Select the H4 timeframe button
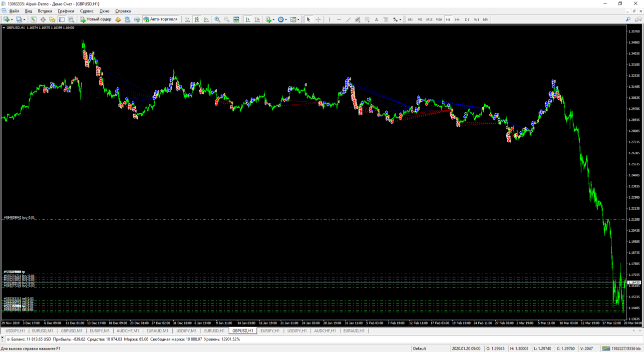Screen dimensions: 644x352 click(x=457, y=19)
